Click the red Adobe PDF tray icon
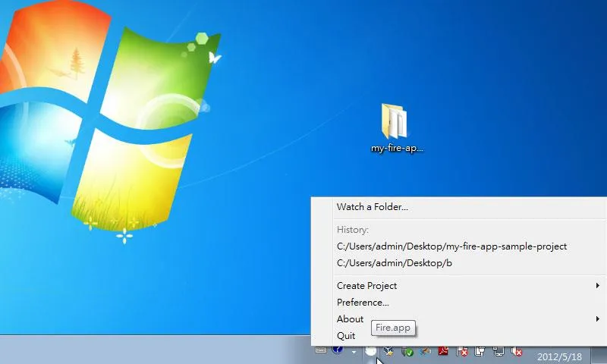 pos(444,351)
